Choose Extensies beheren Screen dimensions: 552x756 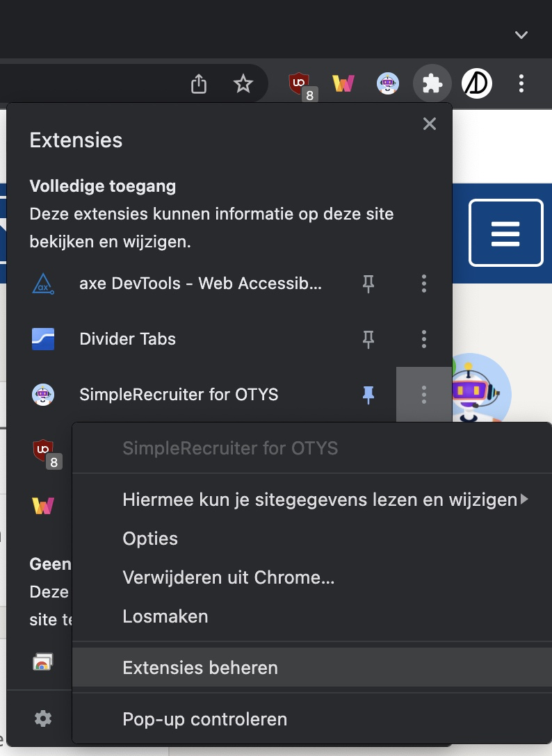pos(311,667)
